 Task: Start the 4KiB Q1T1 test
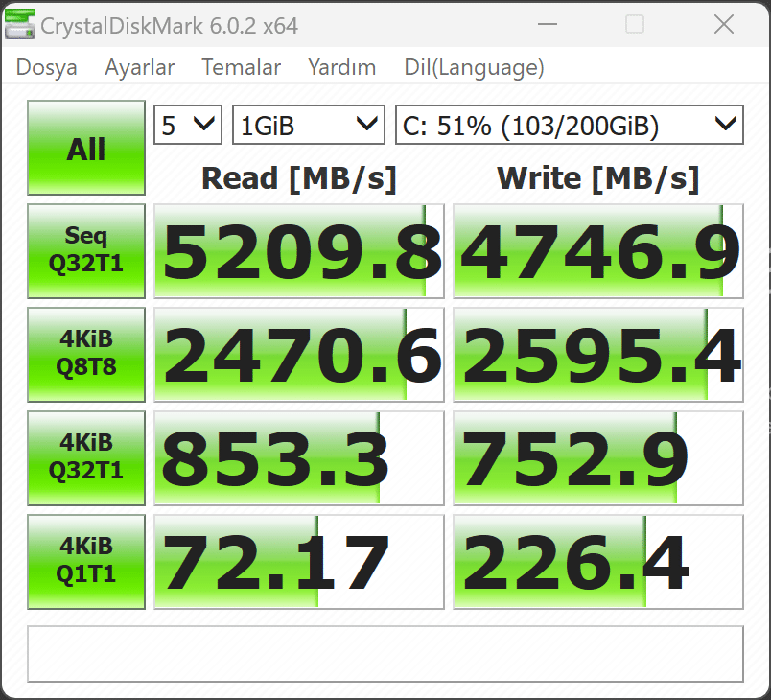tap(86, 562)
